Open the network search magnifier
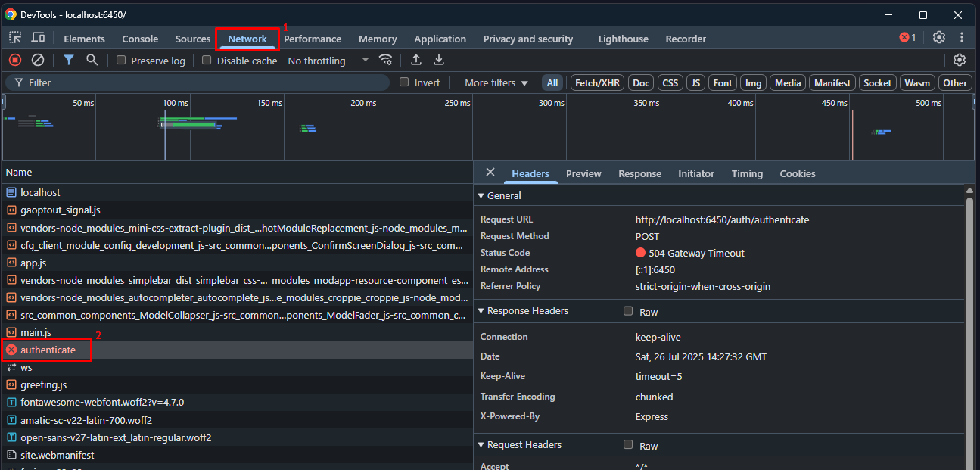980x470 pixels. click(x=92, y=60)
